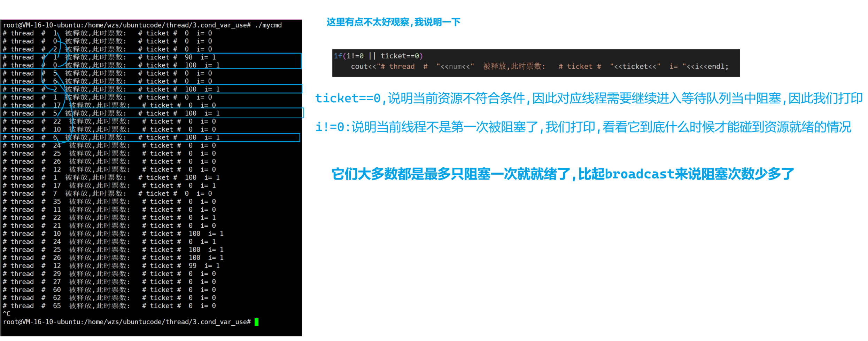Click the 'if(i!=0 || ticket==0)' code line

point(378,56)
